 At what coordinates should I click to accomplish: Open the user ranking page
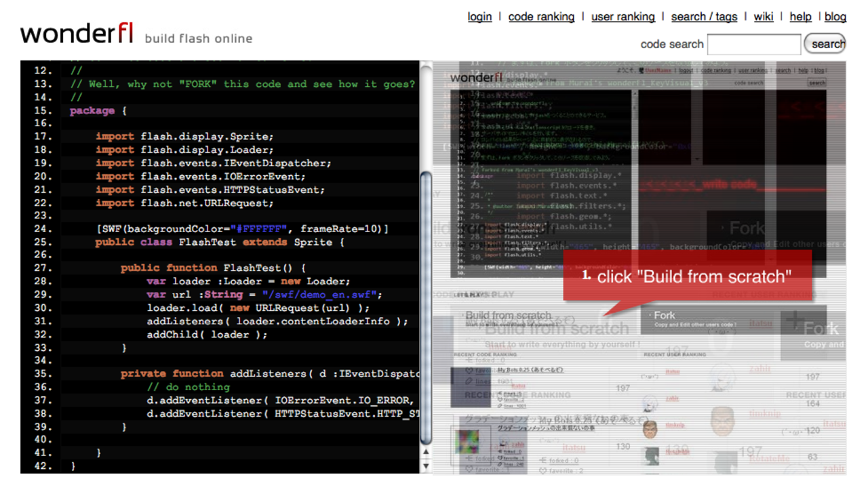coord(623,16)
